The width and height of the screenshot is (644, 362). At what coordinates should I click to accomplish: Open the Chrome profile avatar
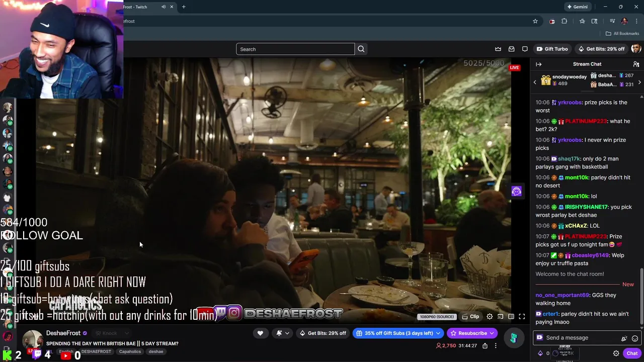point(624,21)
